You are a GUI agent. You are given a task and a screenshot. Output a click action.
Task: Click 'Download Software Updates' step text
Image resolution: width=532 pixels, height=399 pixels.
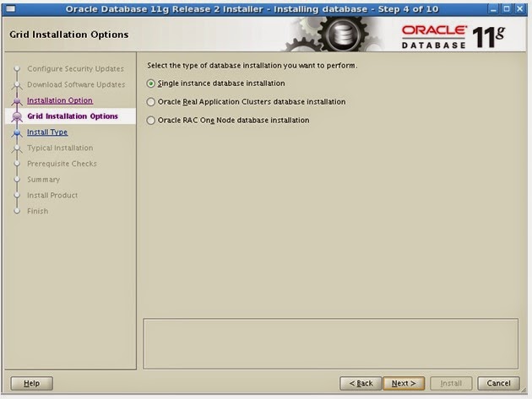click(x=76, y=84)
